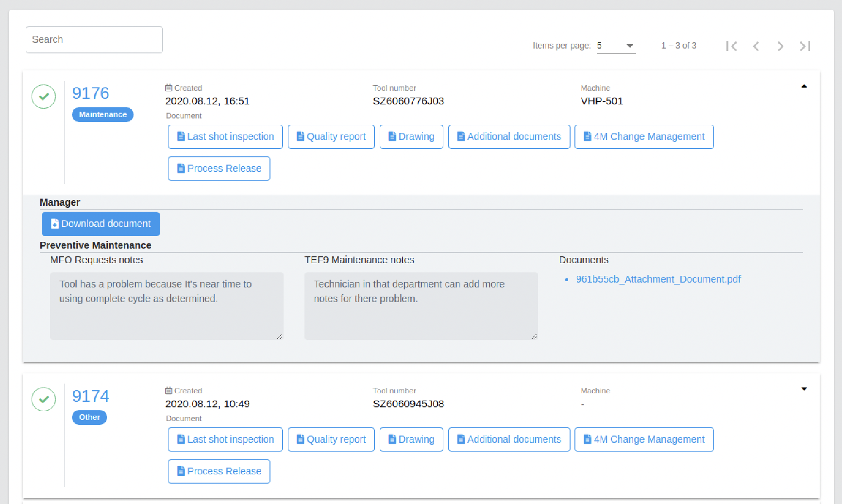Open Drawing document for 9174
This screenshot has height=504, width=842.
pyautogui.click(x=411, y=439)
